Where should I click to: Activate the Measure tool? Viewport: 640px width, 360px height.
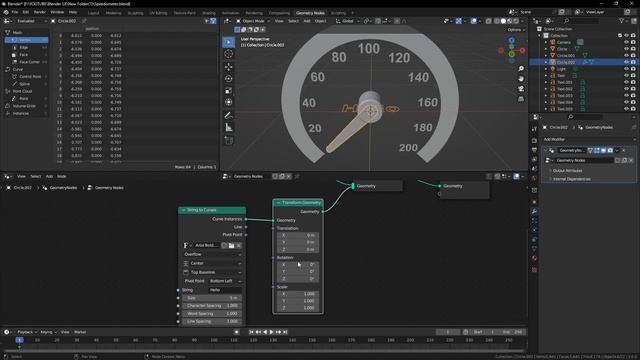click(x=229, y=128)
